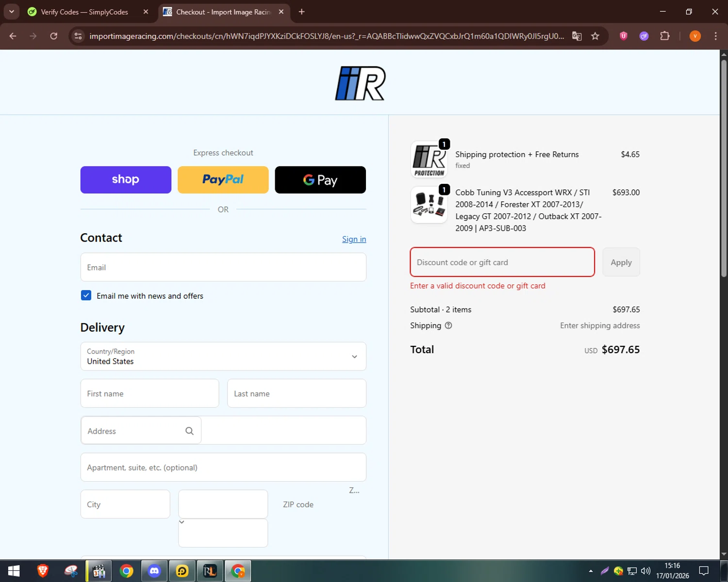The width and height of the screenshot is (728, 582).
Task: Open site information icon in address bar
Action: 78,36
